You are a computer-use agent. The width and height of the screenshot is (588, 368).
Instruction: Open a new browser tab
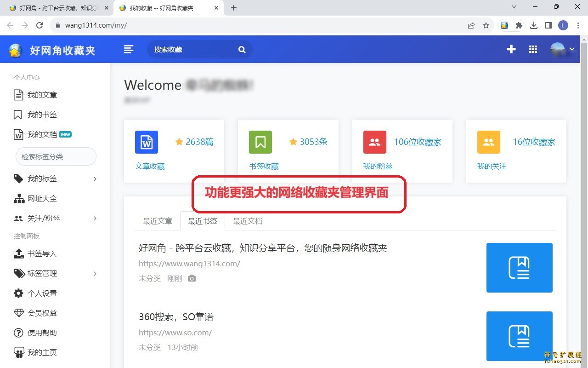point(234,8)
